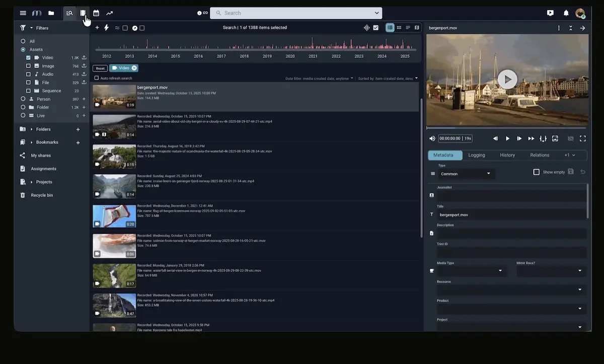
Task: Click the trending analytics arrow icon
Action: [x=109, y=13]
